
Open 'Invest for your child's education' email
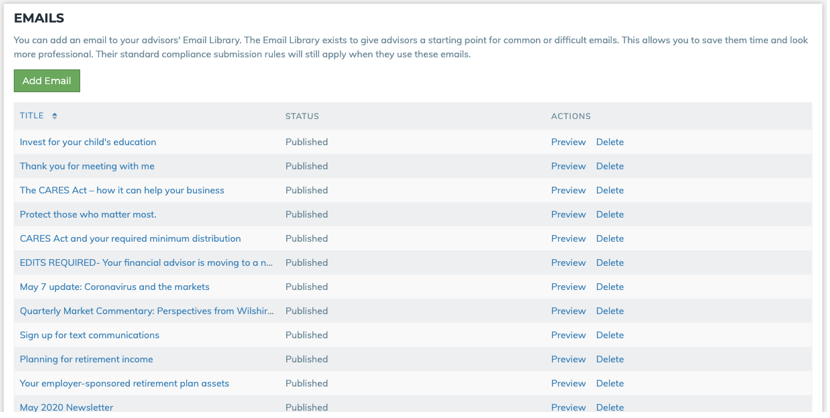click(88, 142)
